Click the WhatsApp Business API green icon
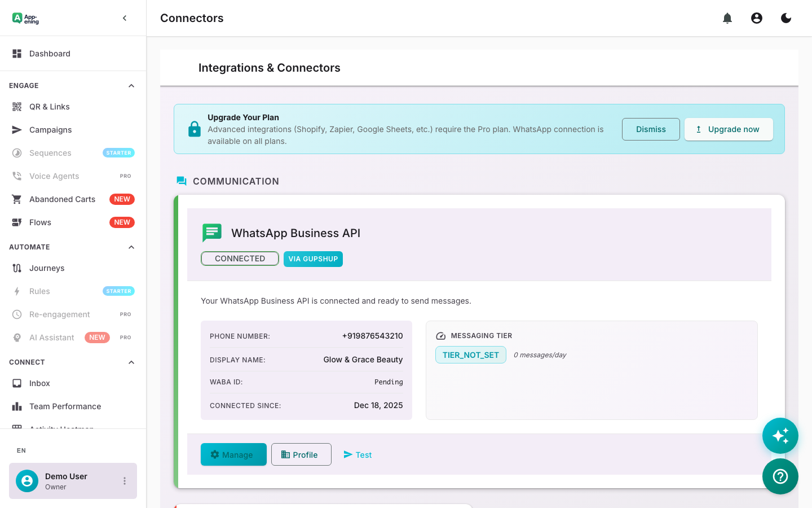The image size is (812, 508). pos(211,233)
